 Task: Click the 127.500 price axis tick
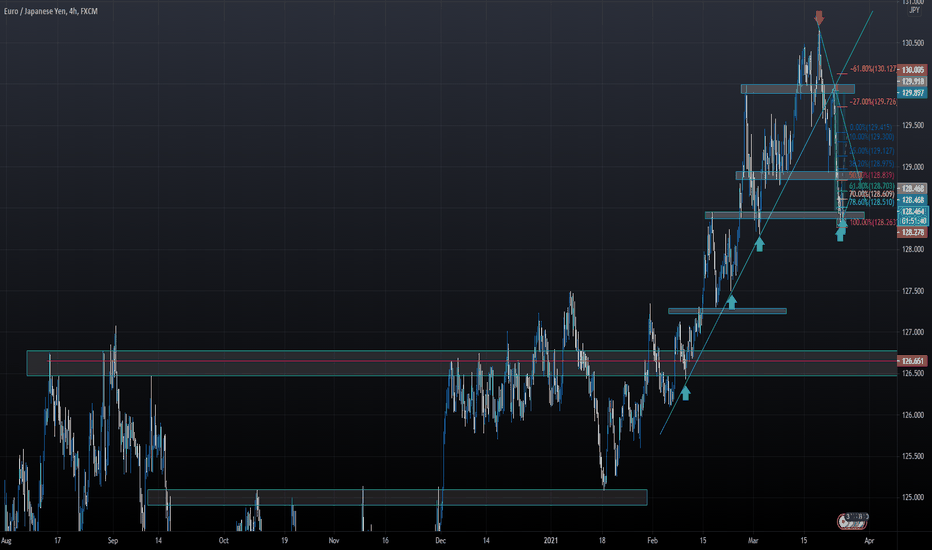pos(913,291)
